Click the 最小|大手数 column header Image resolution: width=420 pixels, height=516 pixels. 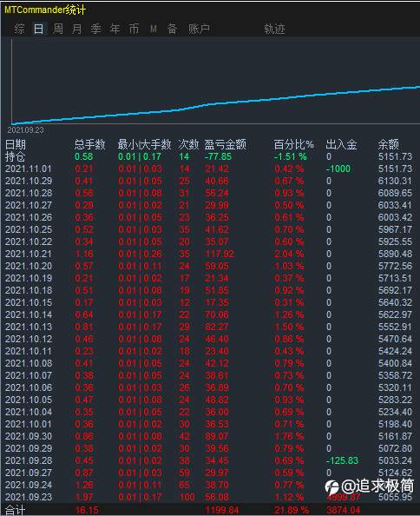(145, 144)
